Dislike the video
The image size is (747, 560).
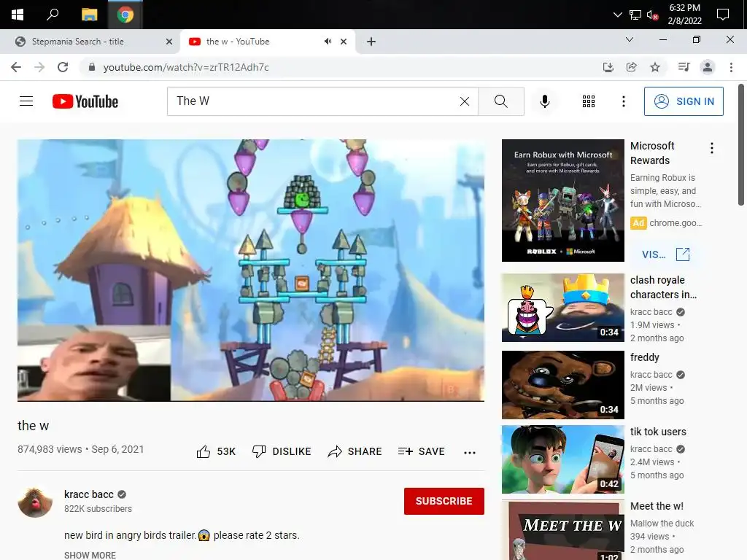(281, 451)
